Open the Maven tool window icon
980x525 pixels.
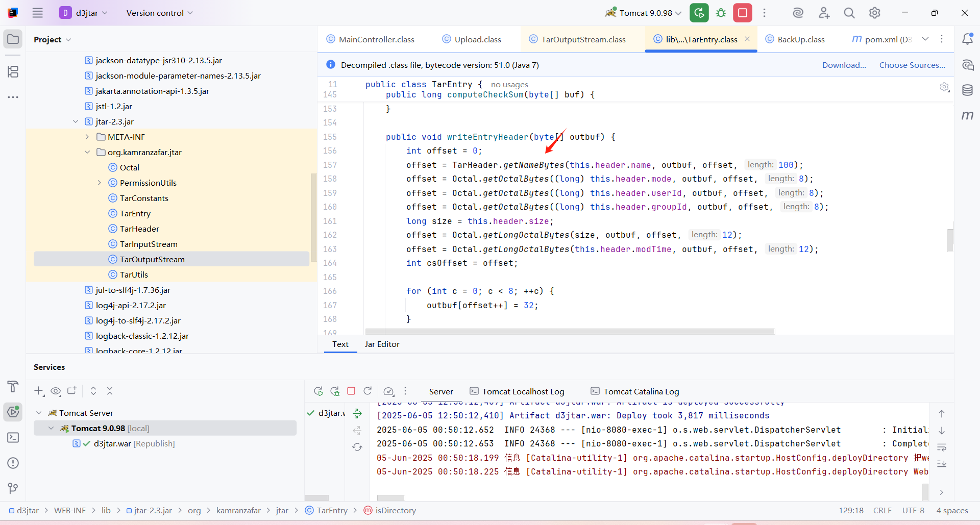pyautogui.click(x=967, y=116)
